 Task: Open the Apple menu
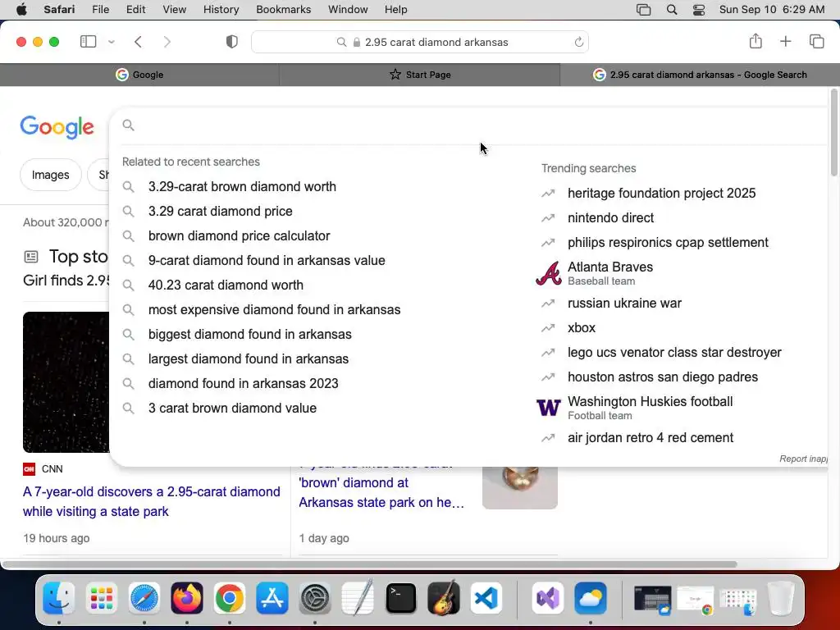pos(21,10)
